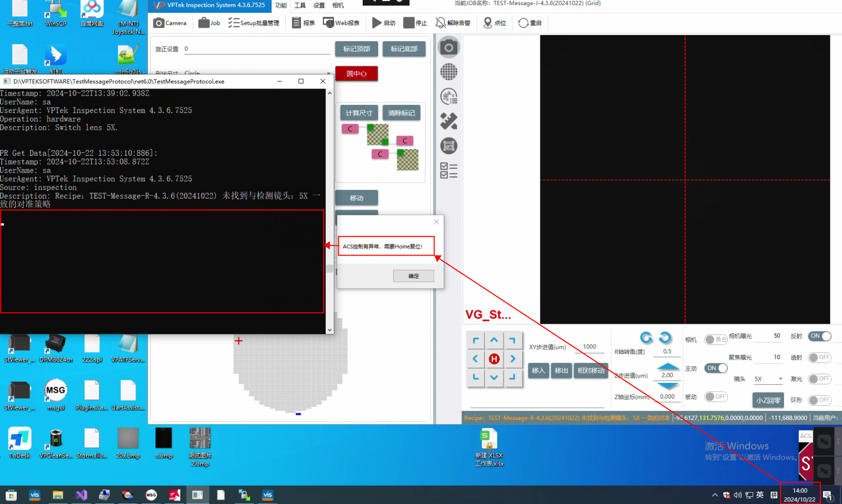Click the 重启 restart icon
Screen dimensions: 842x504
tap(530, 23)
